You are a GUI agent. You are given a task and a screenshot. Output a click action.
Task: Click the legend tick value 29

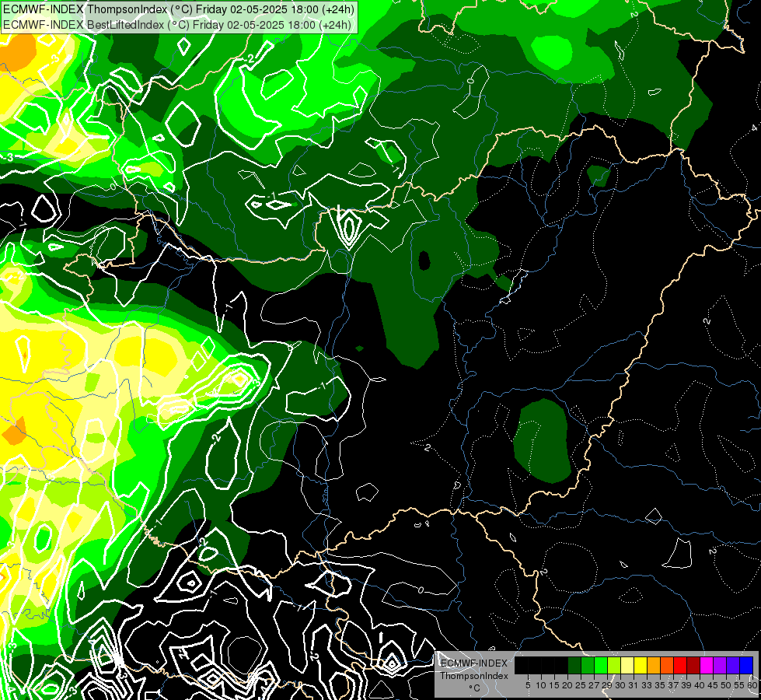(607, 685)
